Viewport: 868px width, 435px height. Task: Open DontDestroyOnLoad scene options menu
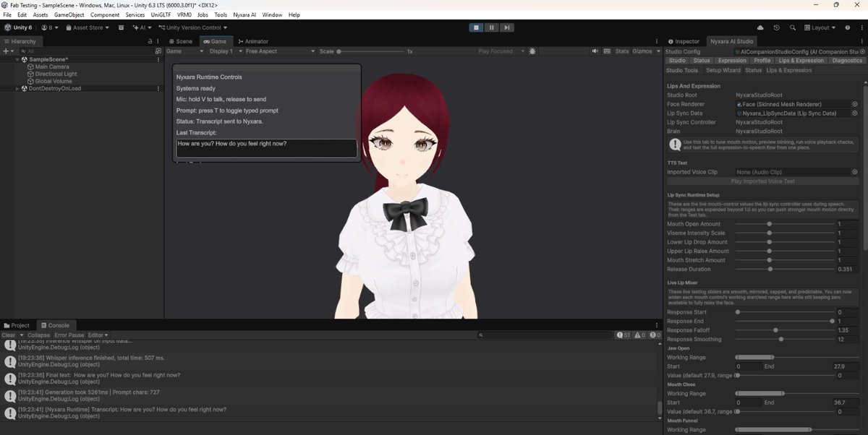click(159, 88)
